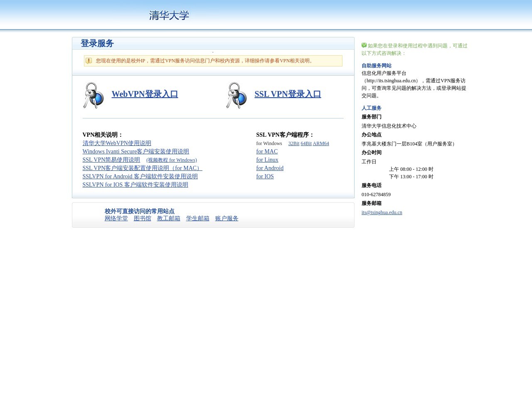The width and height of the screenshot is (532, 399).
Task: Click the yellow warning icon in notice bar
Action: click(x=89, y=61)
